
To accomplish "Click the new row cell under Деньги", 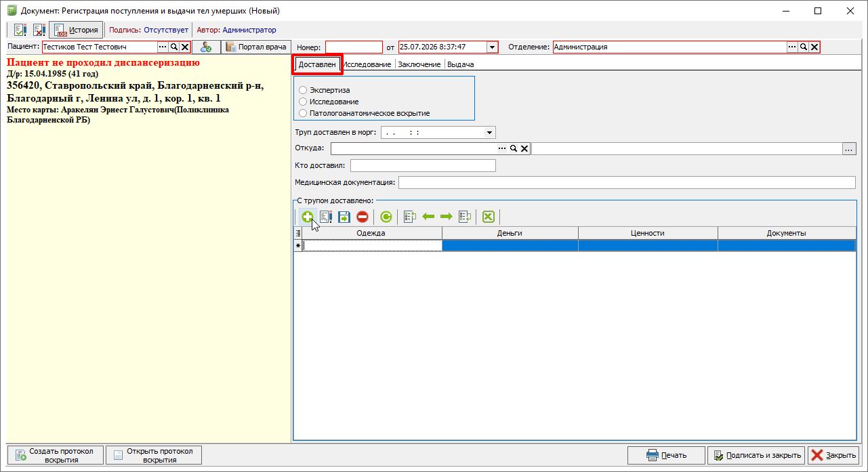I will point(510,246).
